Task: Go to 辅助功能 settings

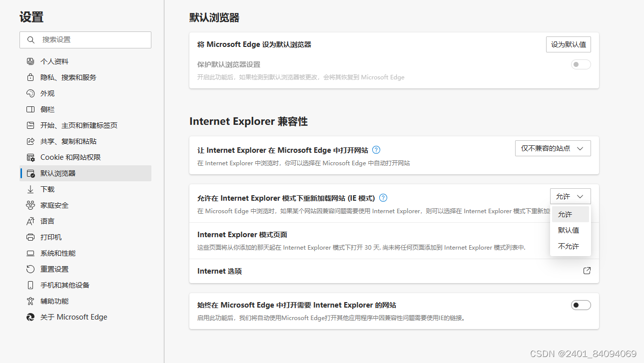Action: click(x=85, y=301)
